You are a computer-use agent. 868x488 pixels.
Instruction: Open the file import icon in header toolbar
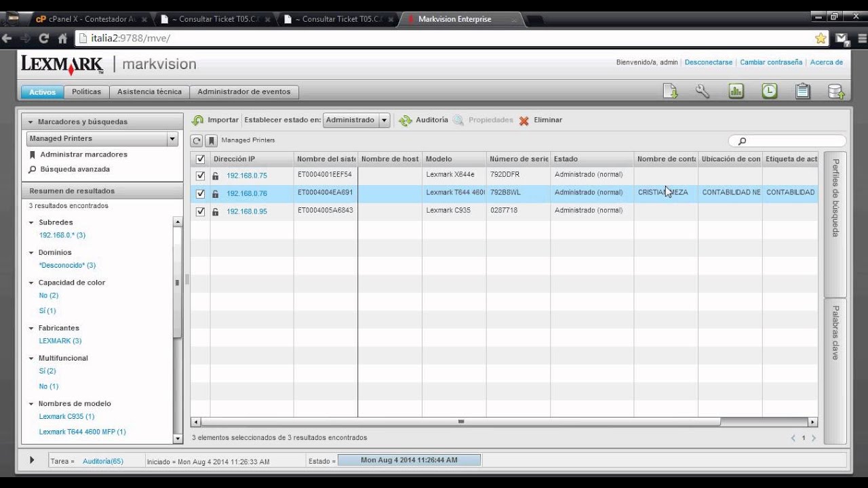pos(670,91)
